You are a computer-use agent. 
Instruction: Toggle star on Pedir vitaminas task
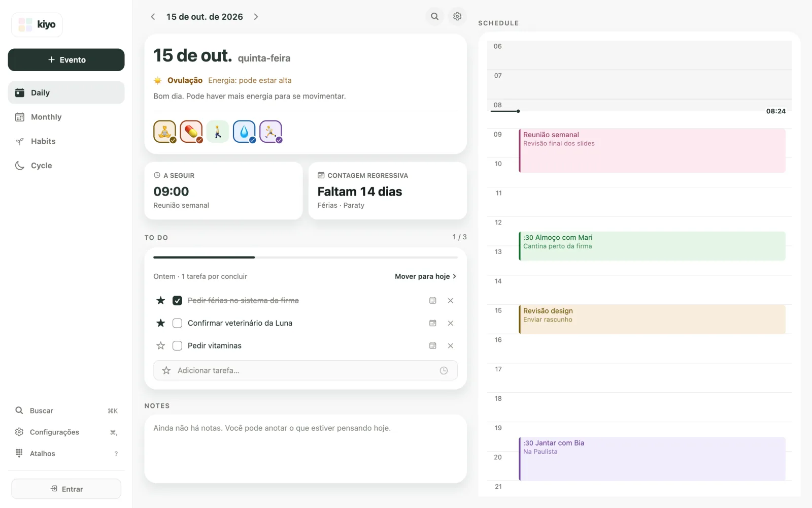[161, 345]
